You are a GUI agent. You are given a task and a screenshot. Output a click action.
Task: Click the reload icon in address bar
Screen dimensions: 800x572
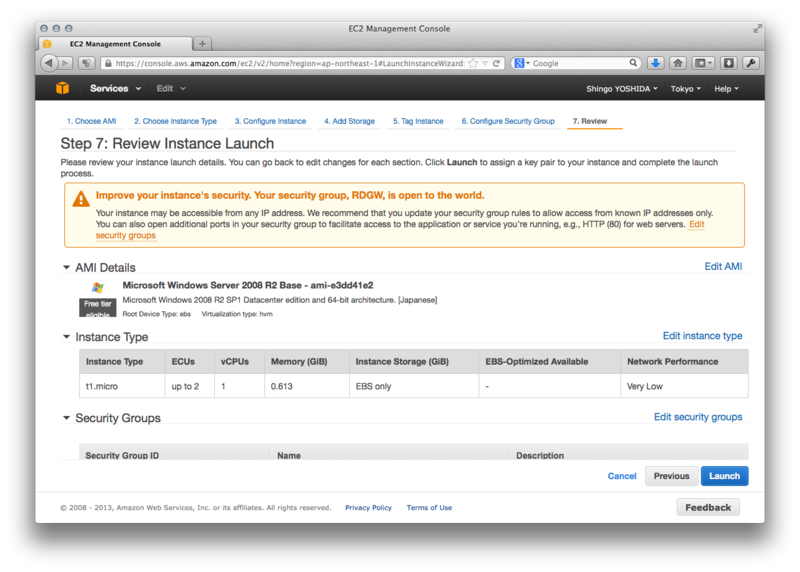tap(496, 63)
